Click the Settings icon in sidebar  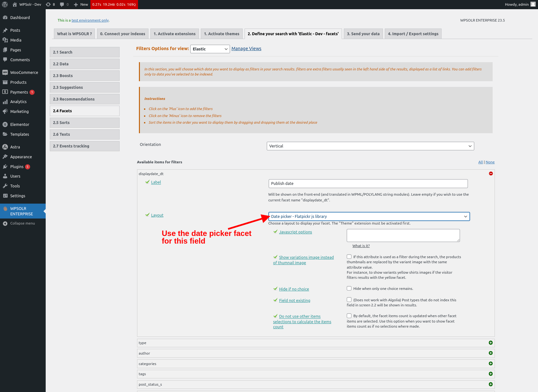pyautogui.click(x=5, y=196)
